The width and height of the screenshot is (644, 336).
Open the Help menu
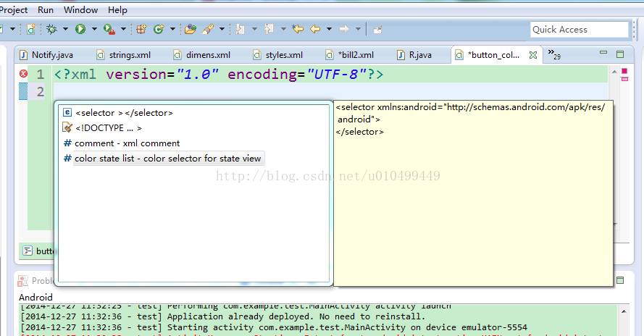click(x=117, y=10)
